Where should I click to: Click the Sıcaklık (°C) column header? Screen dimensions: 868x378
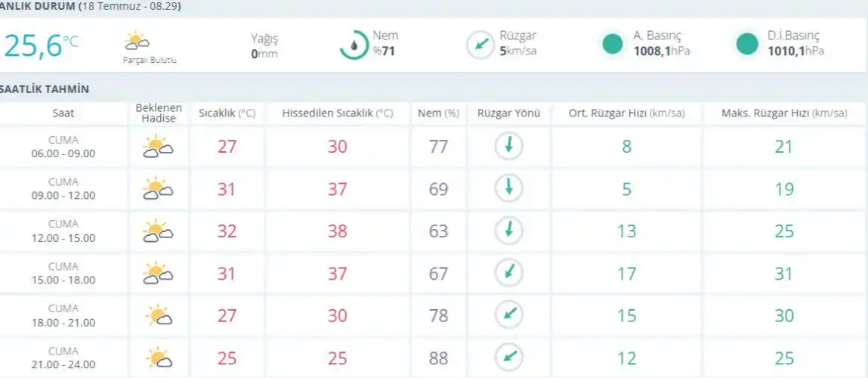227,113
